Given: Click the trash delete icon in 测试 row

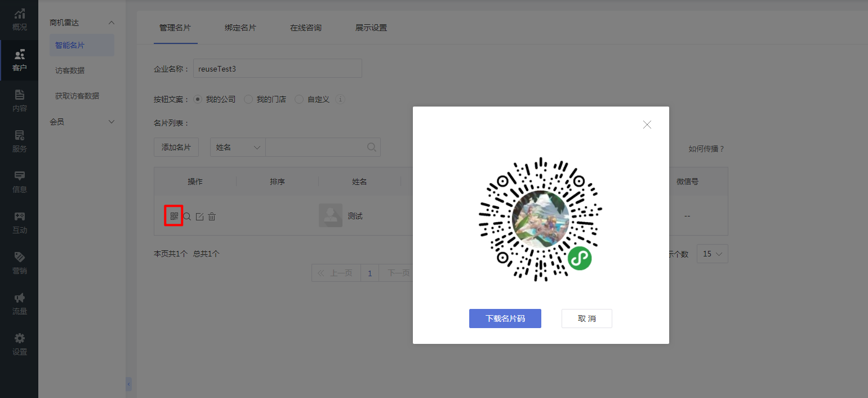Looking at the screenshot, I should (212, 216).
